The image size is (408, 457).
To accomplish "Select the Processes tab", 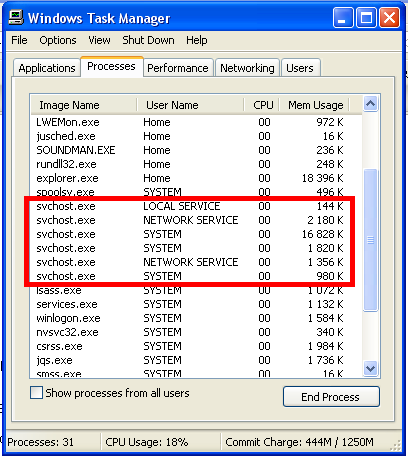I will click(x=111, y=66).
